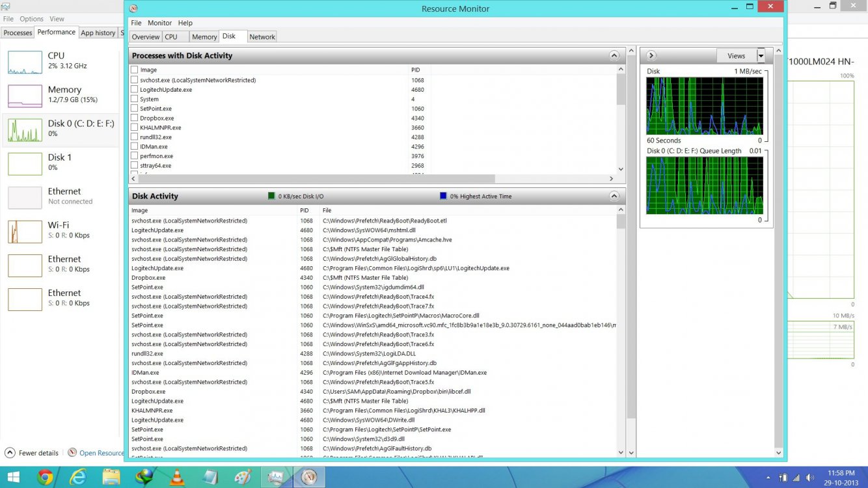Collapse the graphs pane with the arrow button
The height and width of the screenshot is (488, 868).
click(651, 56)
